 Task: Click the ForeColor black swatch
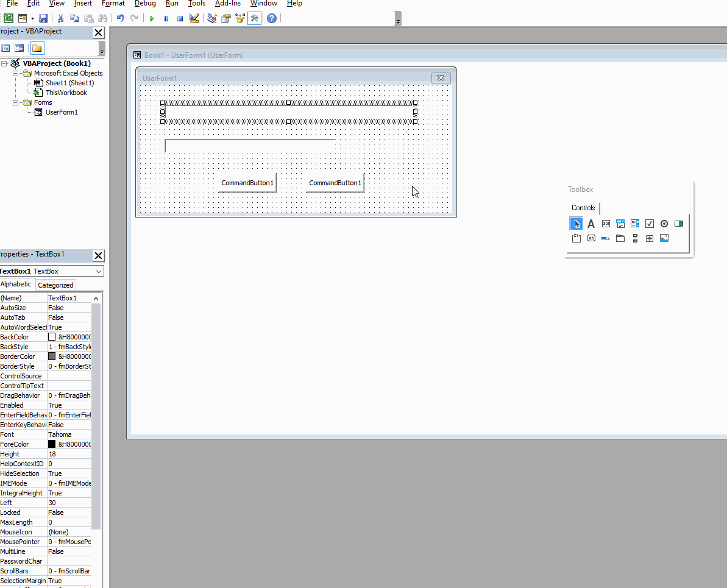click(52, 444)
